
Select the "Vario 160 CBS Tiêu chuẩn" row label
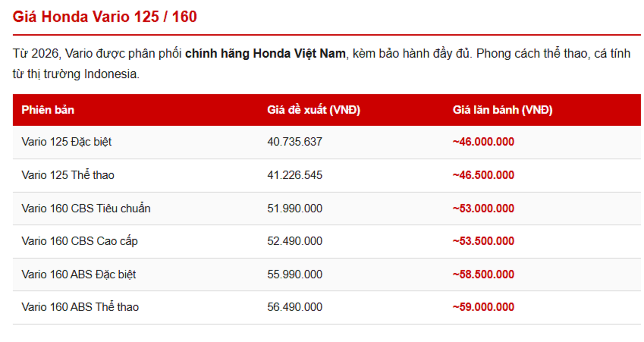(86, 209)
